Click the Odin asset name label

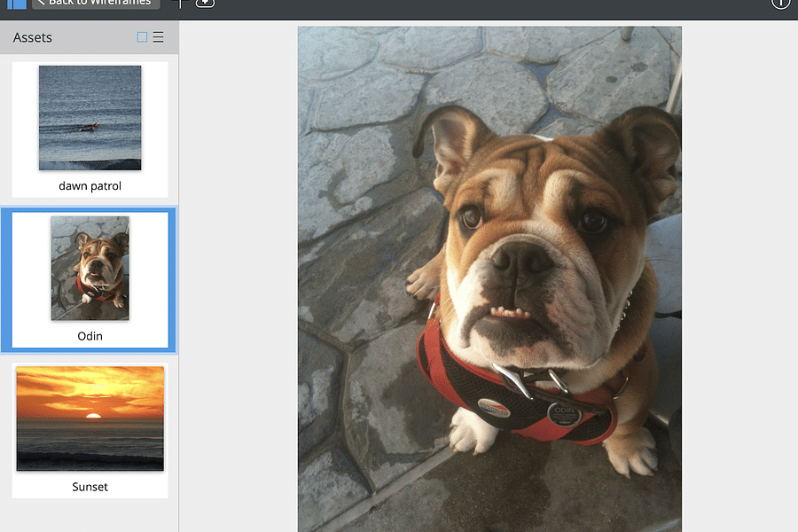pos(90,336)
